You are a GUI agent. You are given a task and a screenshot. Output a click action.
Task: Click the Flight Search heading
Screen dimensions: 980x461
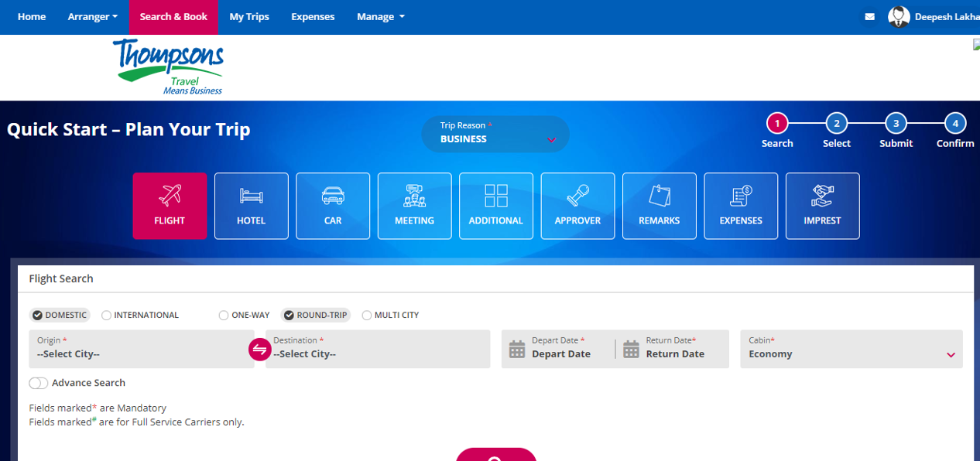(x=61, y=278)
